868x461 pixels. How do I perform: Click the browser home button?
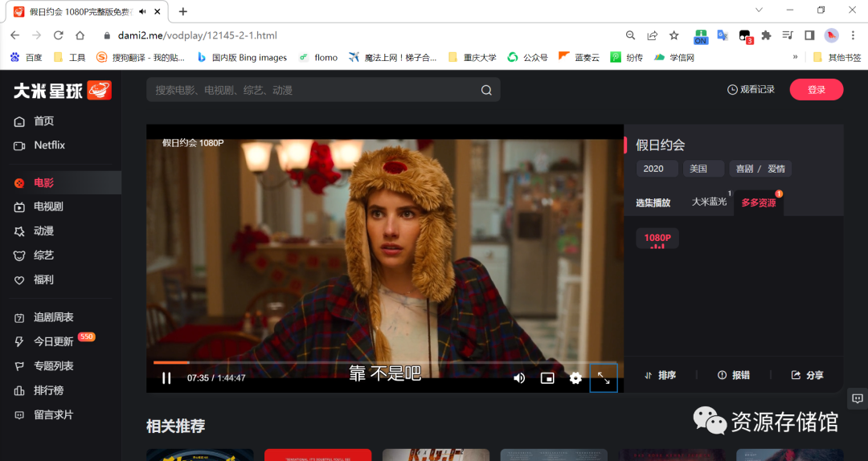(x=80, y=35)
